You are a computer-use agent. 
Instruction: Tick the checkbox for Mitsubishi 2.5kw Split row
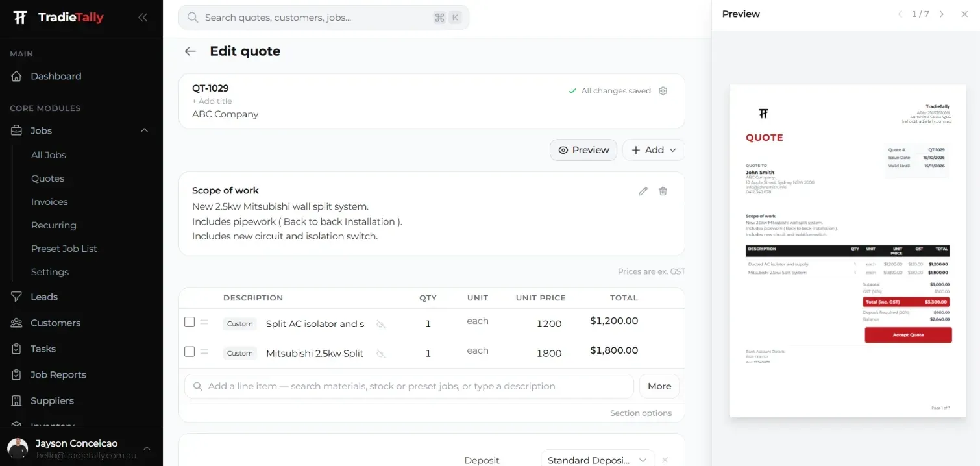[190, 352]
